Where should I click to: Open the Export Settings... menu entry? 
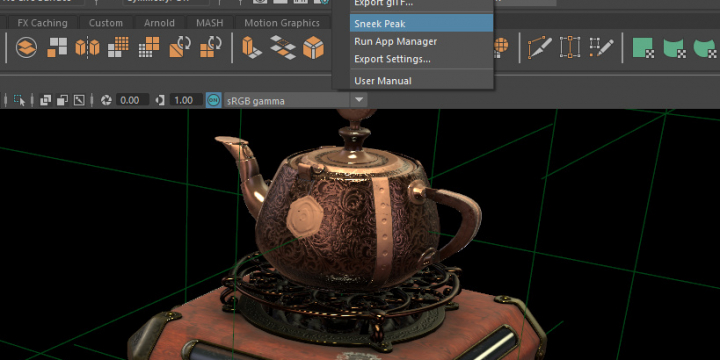point(393,59)
